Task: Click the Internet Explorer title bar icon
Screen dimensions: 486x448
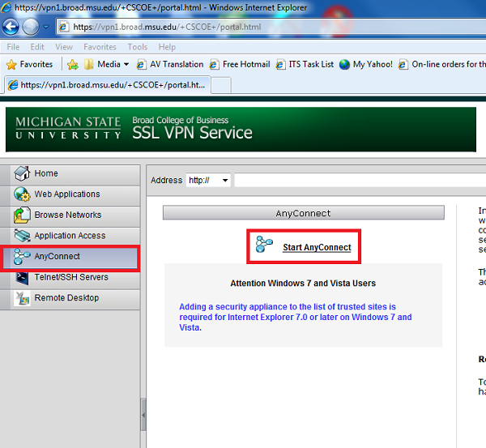Action: tap(6, 7)
